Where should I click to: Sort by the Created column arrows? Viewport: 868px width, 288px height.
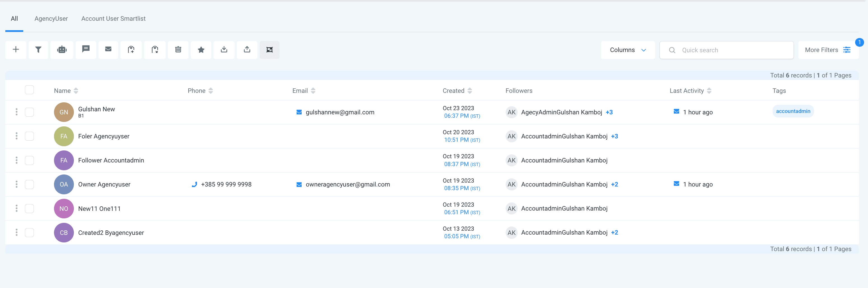[470, 91]
